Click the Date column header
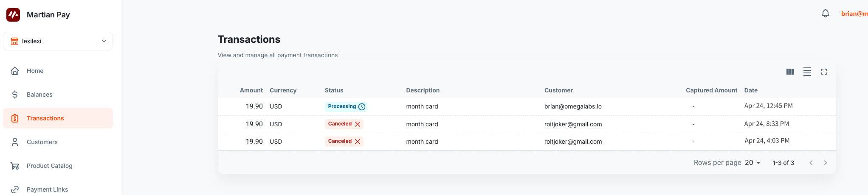The image size is (868, 195). (750, 90)
